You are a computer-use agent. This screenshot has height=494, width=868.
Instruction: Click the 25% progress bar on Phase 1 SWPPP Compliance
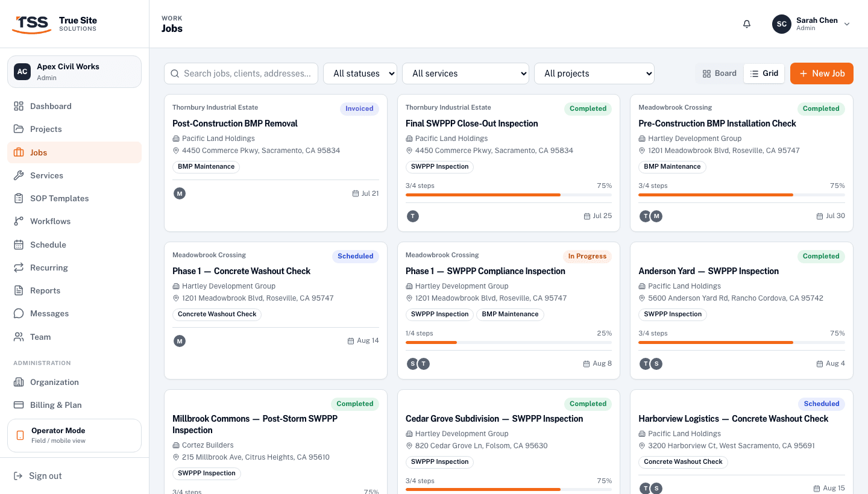coord(509,342)
